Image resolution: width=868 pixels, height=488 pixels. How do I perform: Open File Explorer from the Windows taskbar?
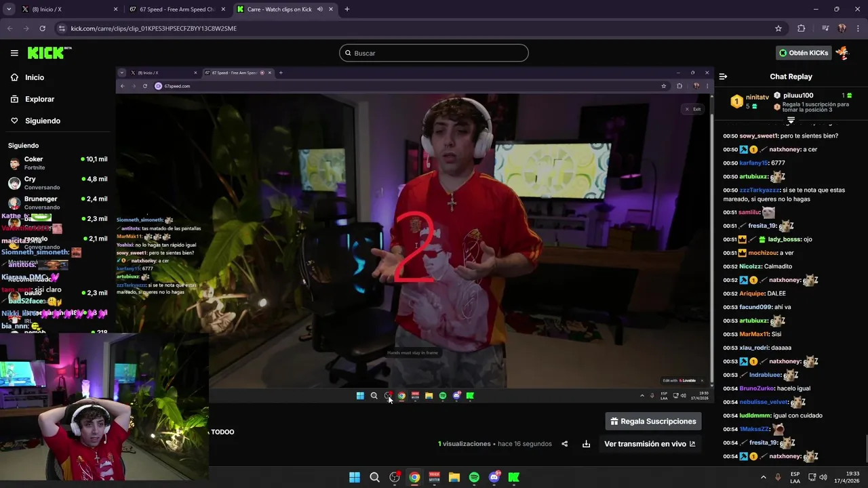pyautogui.click(x=454, y=477)
